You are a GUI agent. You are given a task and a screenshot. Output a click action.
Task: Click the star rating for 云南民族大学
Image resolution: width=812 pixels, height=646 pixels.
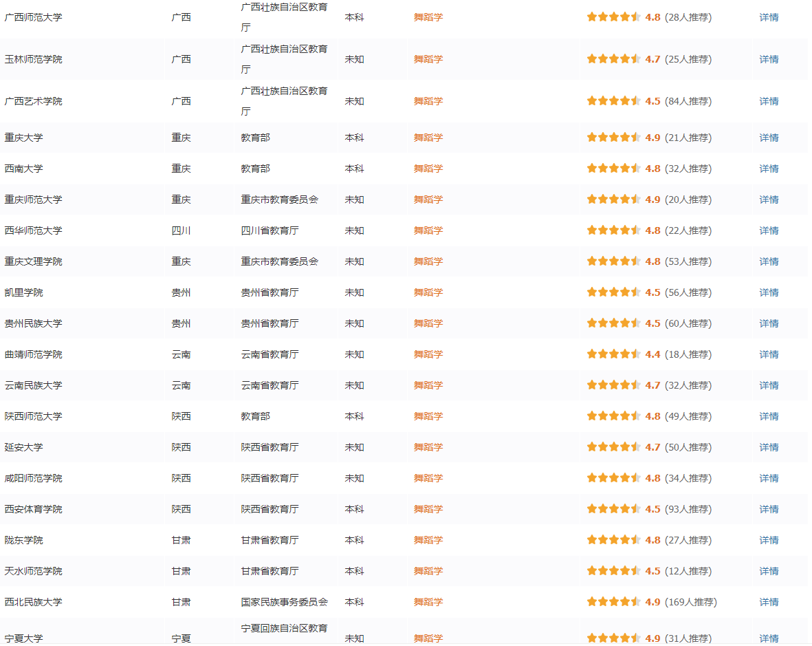point(614,385)
